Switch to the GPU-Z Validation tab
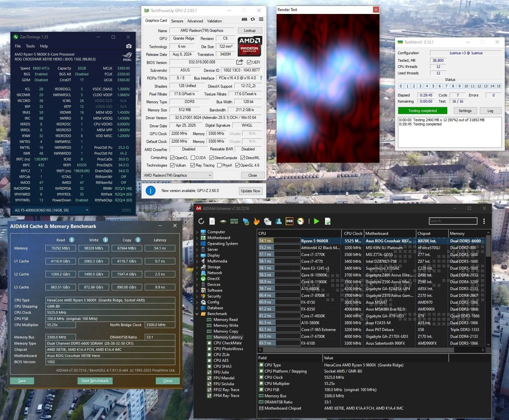 (214, 21)
